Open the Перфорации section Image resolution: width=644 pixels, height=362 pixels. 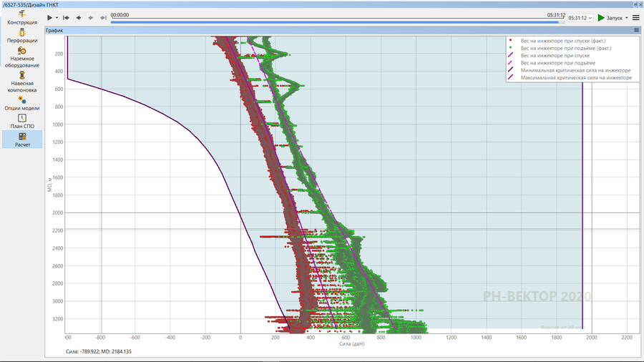coord(21,36)
